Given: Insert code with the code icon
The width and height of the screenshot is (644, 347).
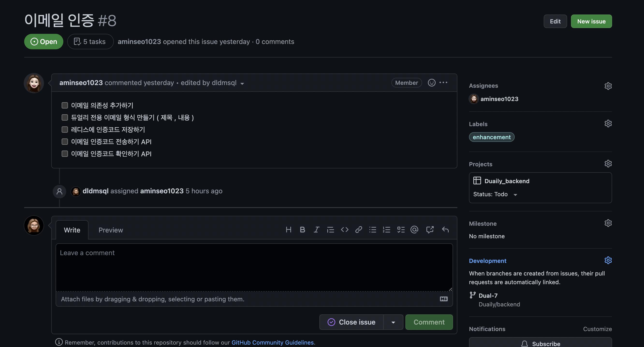Looking at the screenshot, I should coord(344,230).
